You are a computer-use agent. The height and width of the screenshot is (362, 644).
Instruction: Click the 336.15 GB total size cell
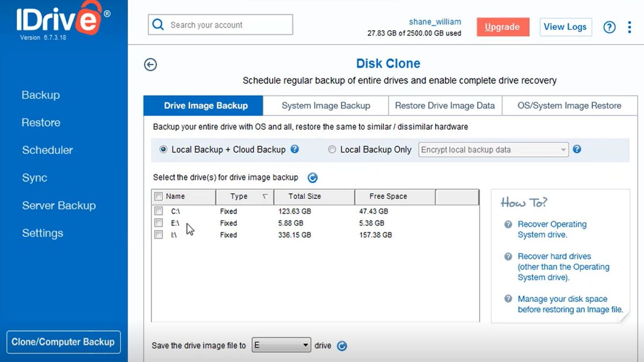[x=295, y=235]
